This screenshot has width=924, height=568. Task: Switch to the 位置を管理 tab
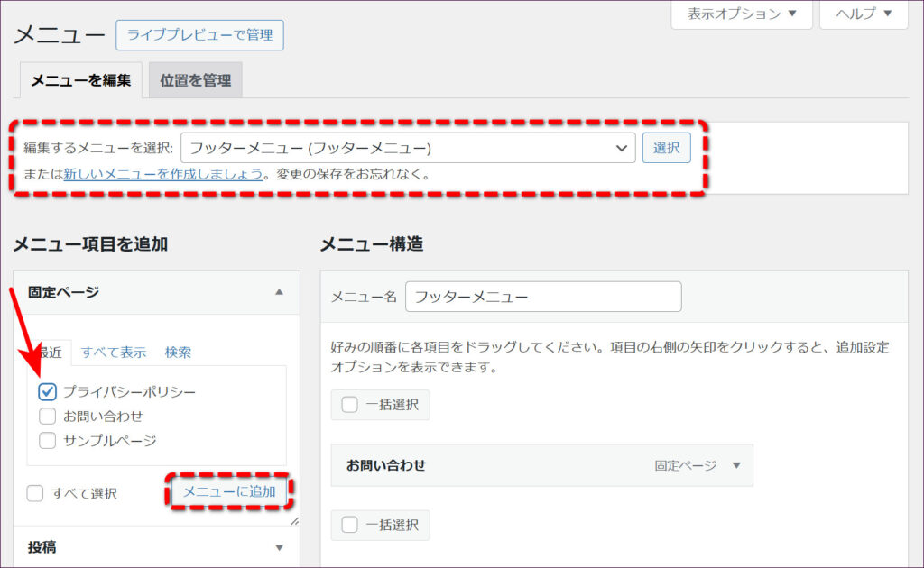(195, 80)
